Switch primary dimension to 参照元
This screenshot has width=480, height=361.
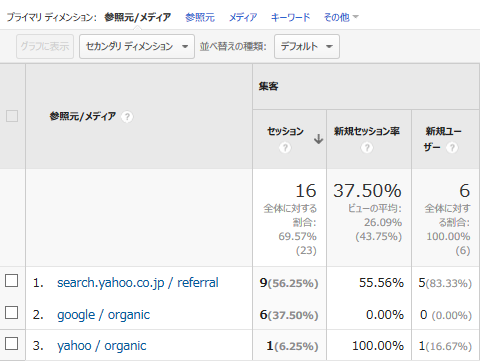[200, 17]
